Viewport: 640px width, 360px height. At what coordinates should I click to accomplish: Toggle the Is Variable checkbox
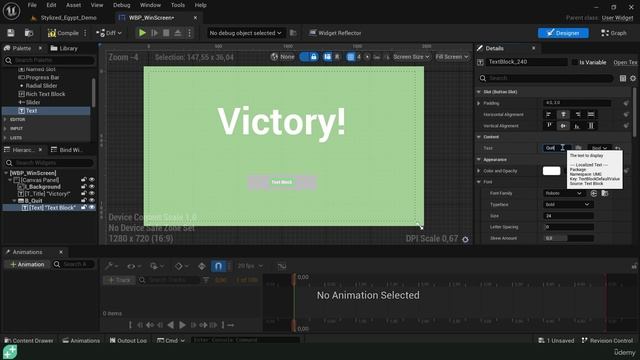point(575,62)
